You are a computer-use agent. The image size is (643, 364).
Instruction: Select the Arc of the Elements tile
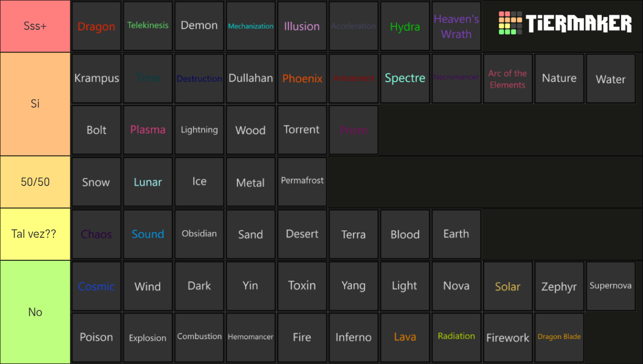tap(508, 78)
